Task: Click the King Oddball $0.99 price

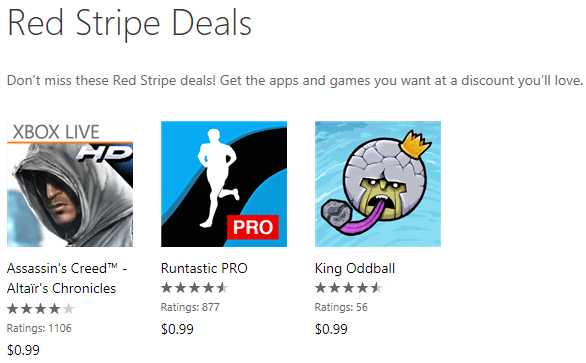Action: 331,329
